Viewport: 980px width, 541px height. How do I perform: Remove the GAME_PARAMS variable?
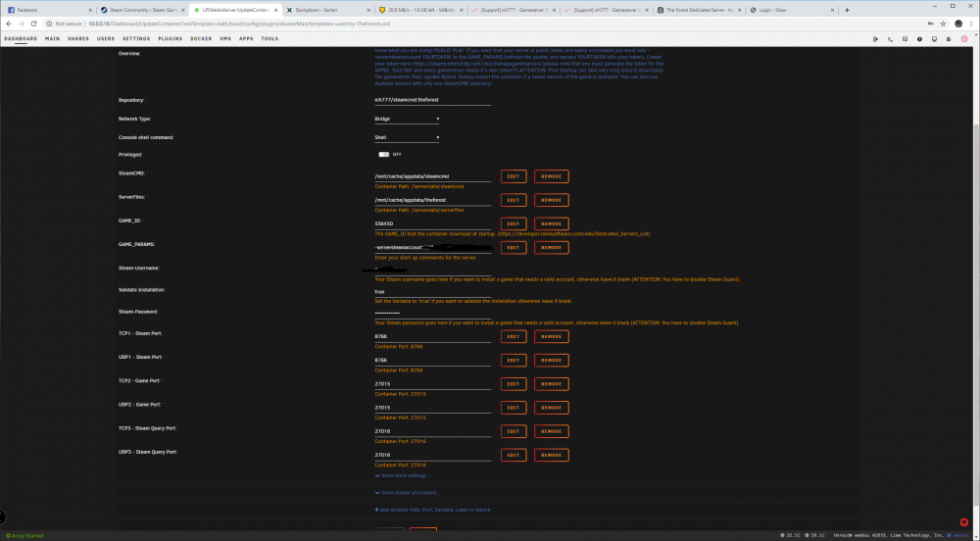pyautogui.click(x=551, y=247)
